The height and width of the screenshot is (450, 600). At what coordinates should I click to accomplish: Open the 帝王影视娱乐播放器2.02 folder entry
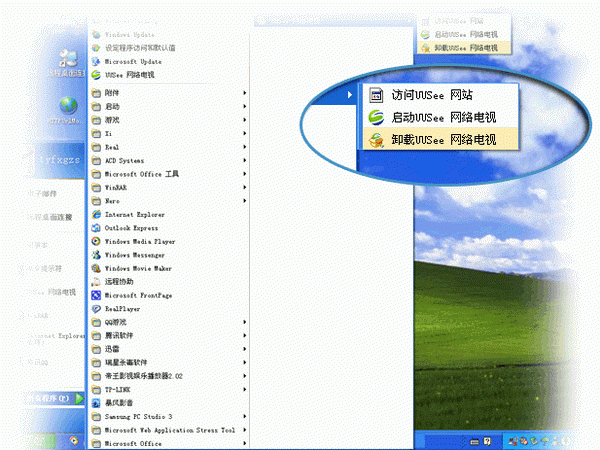(169, 376)
